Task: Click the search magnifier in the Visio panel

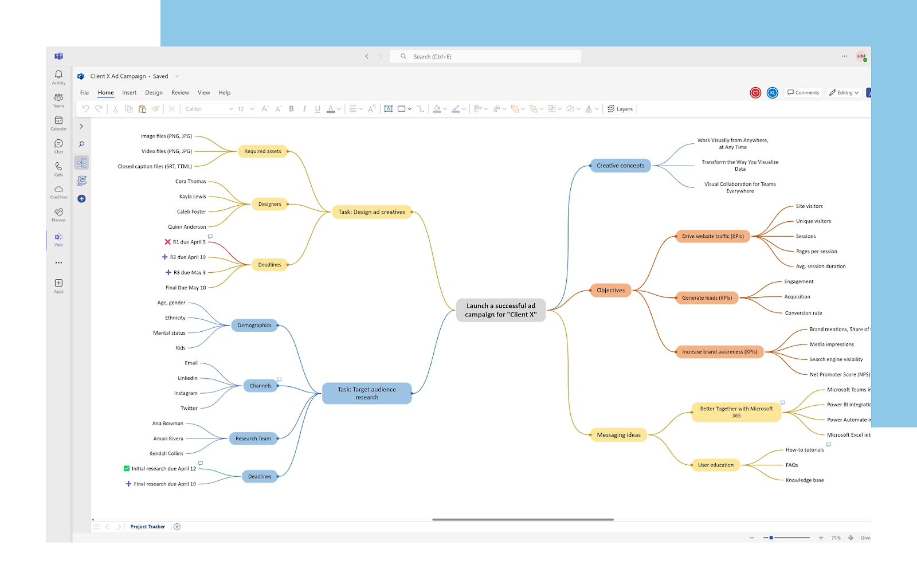Action: click(x=81, y=144)
